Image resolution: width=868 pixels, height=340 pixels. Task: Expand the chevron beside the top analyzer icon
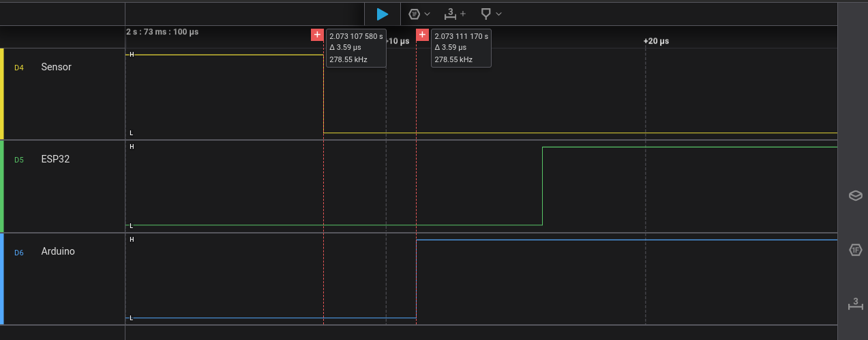pyautogui.click(x=428, y=14)
